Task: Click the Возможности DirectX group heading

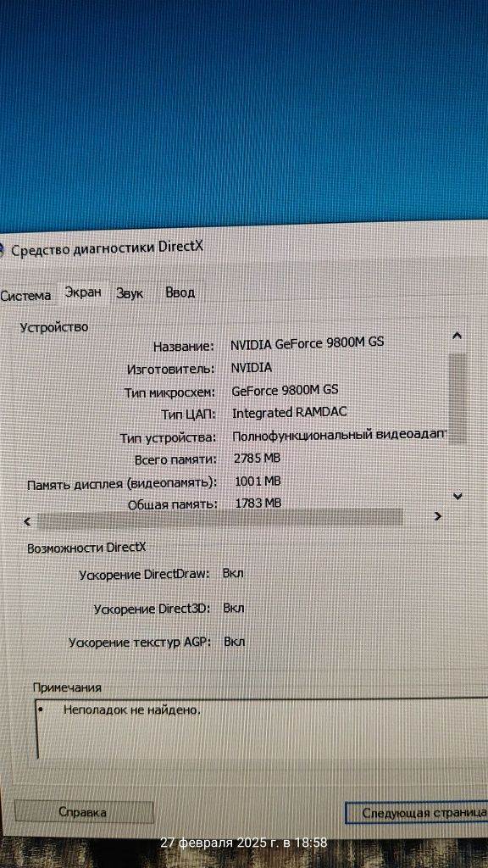Action: click(x=86, y=548)
